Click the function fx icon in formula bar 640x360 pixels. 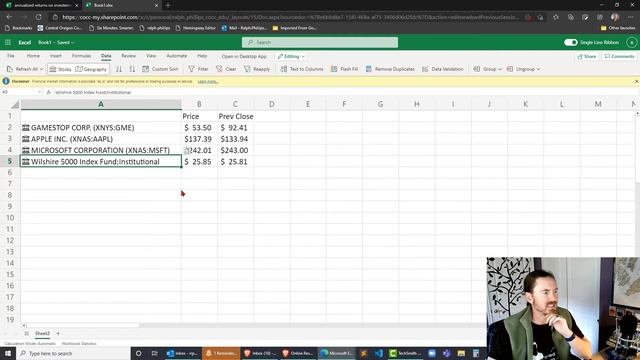point(48,92)
